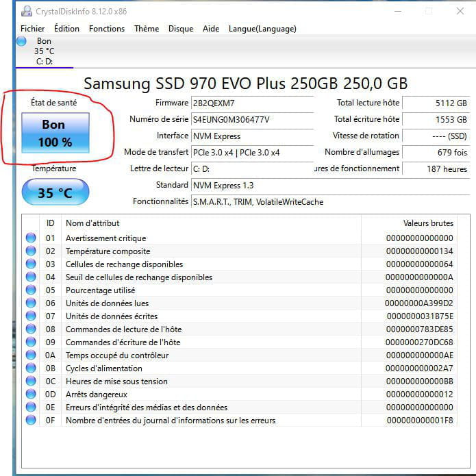This screenshot has width=476, height=476.
Task: Open the Fichier menu
Action: [32, 29]
